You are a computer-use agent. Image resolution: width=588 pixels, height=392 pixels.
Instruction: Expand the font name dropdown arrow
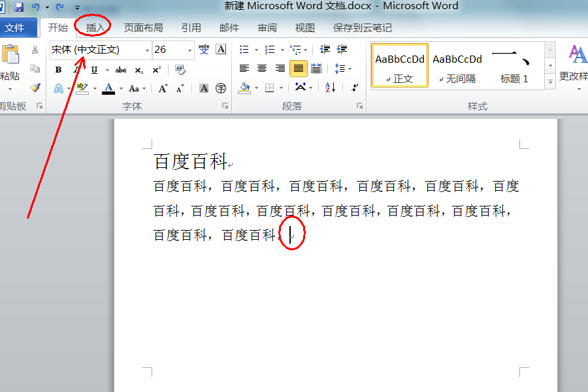pos(148,50)
